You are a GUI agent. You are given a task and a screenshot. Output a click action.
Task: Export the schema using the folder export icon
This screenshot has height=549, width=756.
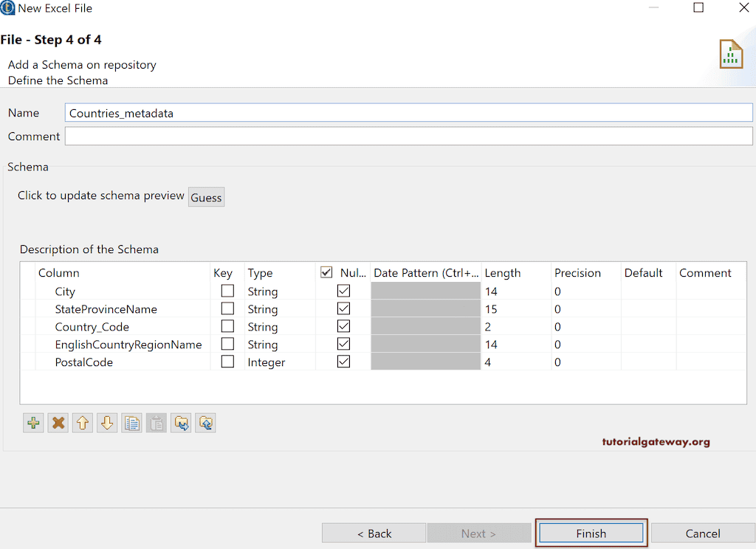[181, 423]
